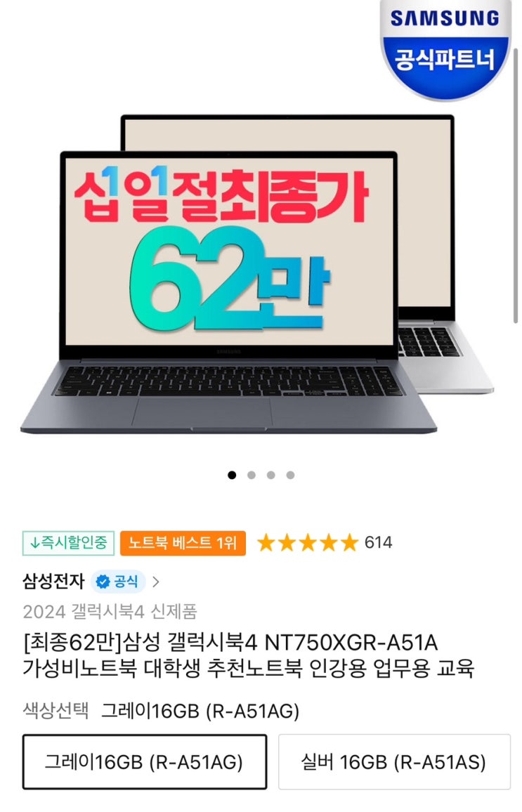Go to second image carousel dot
The image size is (522, 812).
coord(251,475)
